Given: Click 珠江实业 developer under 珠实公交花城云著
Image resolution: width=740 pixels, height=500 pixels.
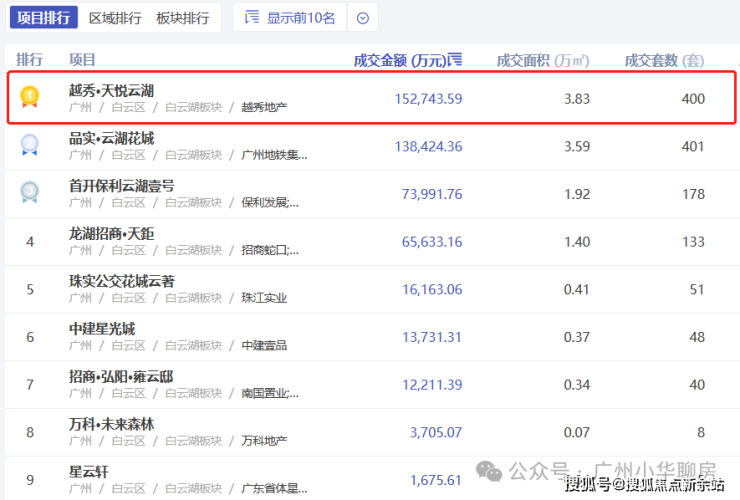Looking at the screenshot, I should point(264,298).
